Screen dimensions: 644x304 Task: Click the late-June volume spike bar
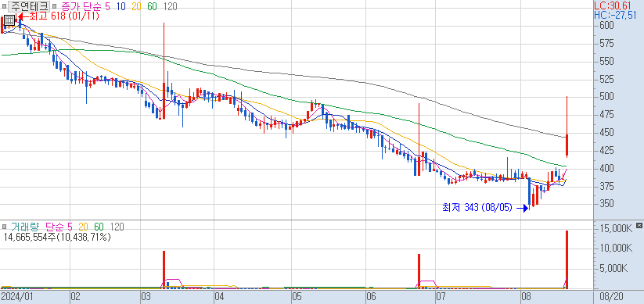419,270
